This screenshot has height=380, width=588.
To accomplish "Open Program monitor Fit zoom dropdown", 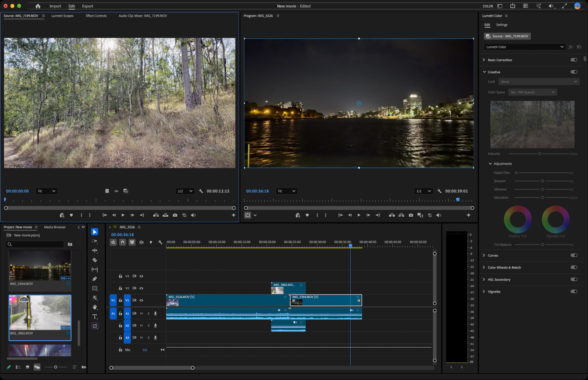I will pos(286,191).
